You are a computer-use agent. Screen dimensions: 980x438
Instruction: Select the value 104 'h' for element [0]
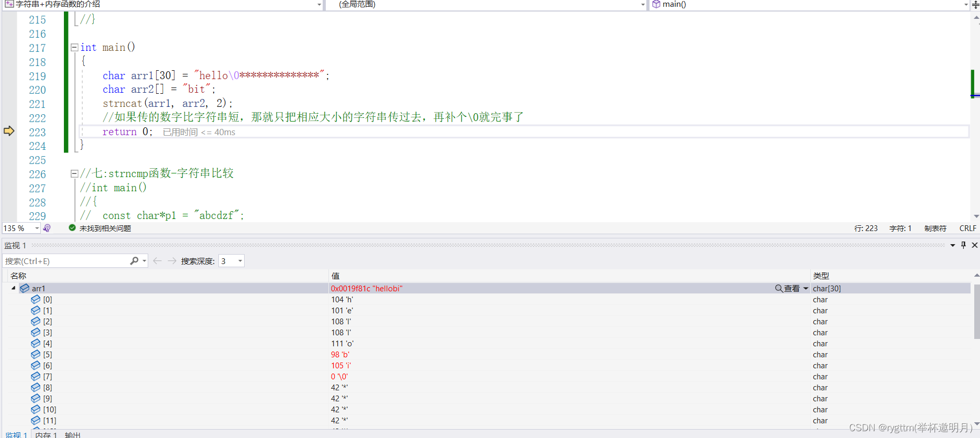[x=342, y=300]
